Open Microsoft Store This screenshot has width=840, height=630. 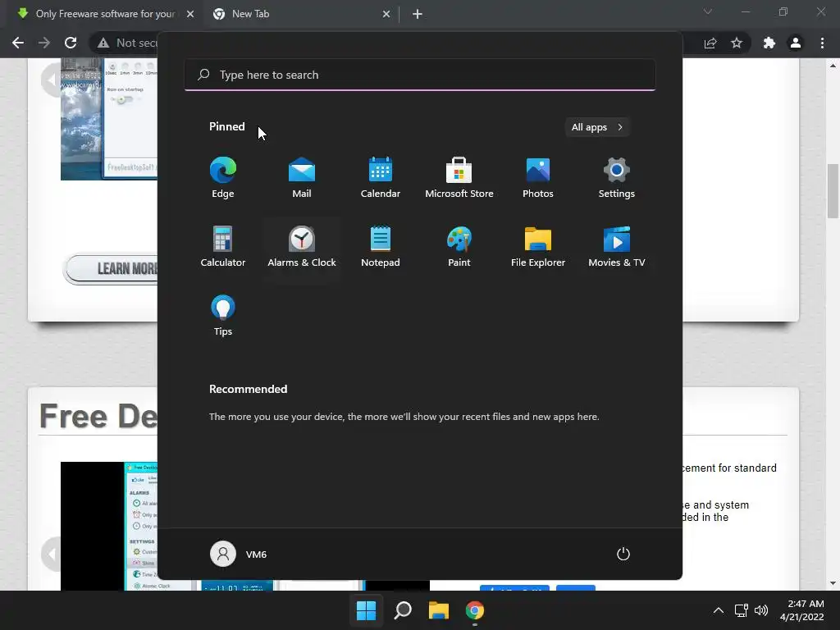pyautogui.click(x=459, y=178)
